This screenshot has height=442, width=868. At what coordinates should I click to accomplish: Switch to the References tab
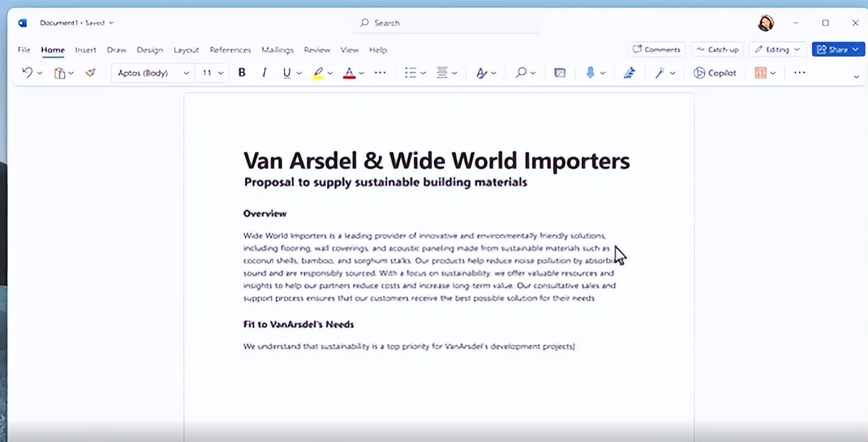(230, 50)
